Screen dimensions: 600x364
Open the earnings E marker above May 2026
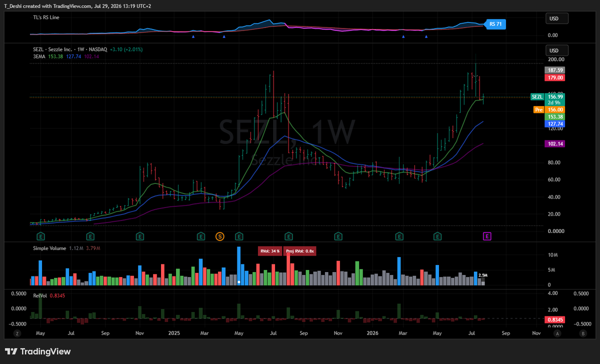click(437, 236)
